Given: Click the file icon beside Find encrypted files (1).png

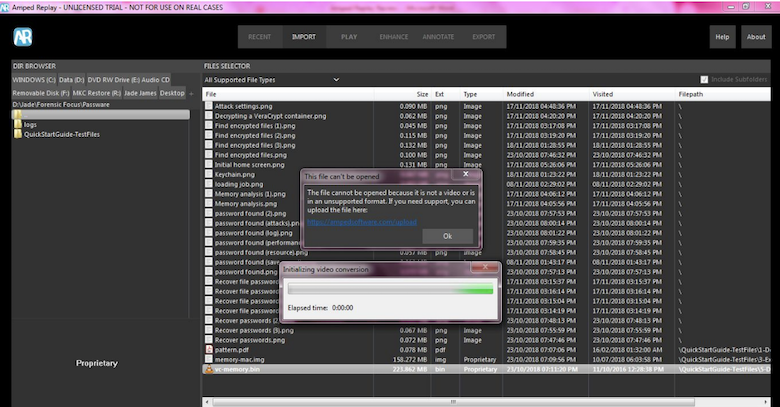Looking at the screenshot, I should click(x=209, y=125).
